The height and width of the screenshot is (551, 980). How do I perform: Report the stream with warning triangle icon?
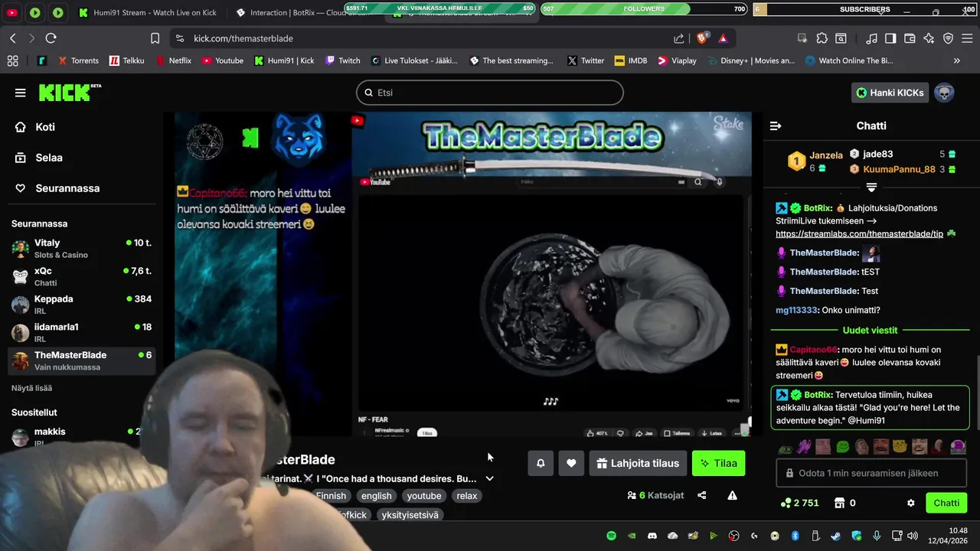point(733,495)
